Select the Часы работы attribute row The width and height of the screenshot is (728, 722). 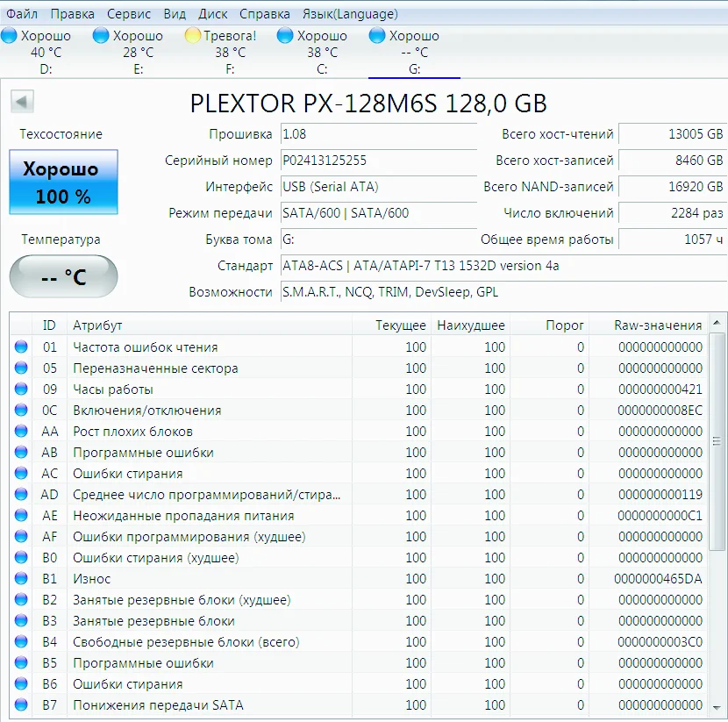(113, 390)
